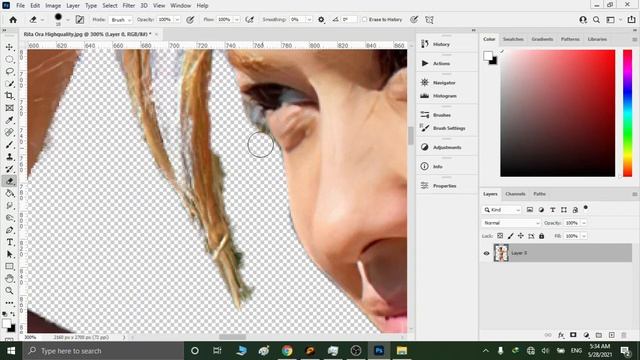Open the Flow dropdown
This screenshot has width=640, height=360.
tap(236, 20)
